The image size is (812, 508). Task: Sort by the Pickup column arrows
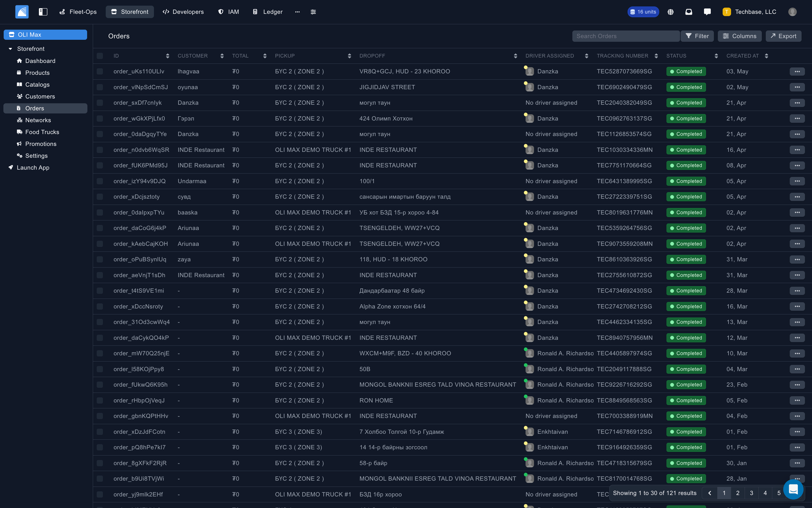[x=349, y=56]
